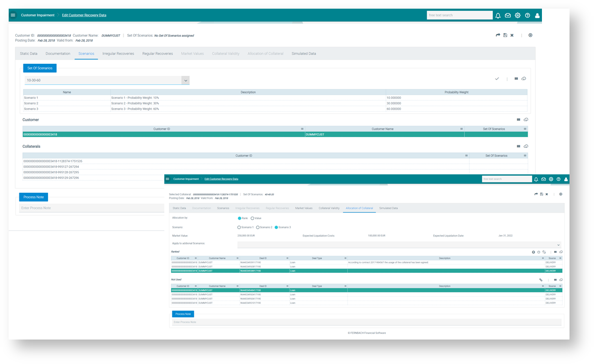Open the 10-30-60 scenario set dropdown
This screenshot has height=364, width=594.
185,81
